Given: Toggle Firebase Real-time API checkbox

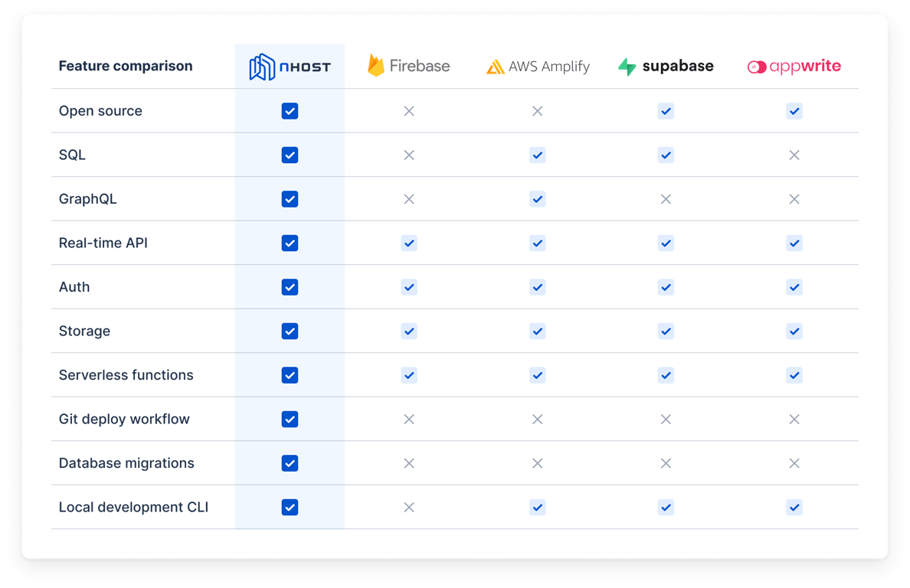Looking at the screenshot, I should pos(409,243).
